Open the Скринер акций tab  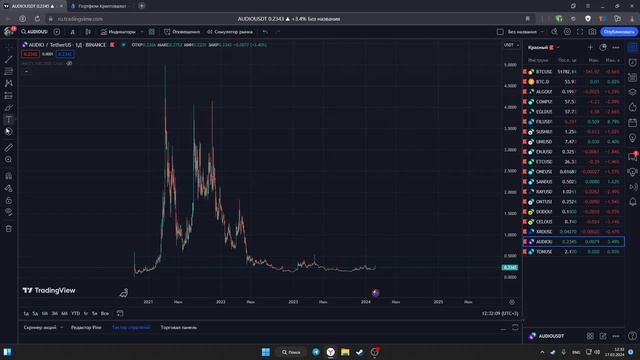pos(40,327)
